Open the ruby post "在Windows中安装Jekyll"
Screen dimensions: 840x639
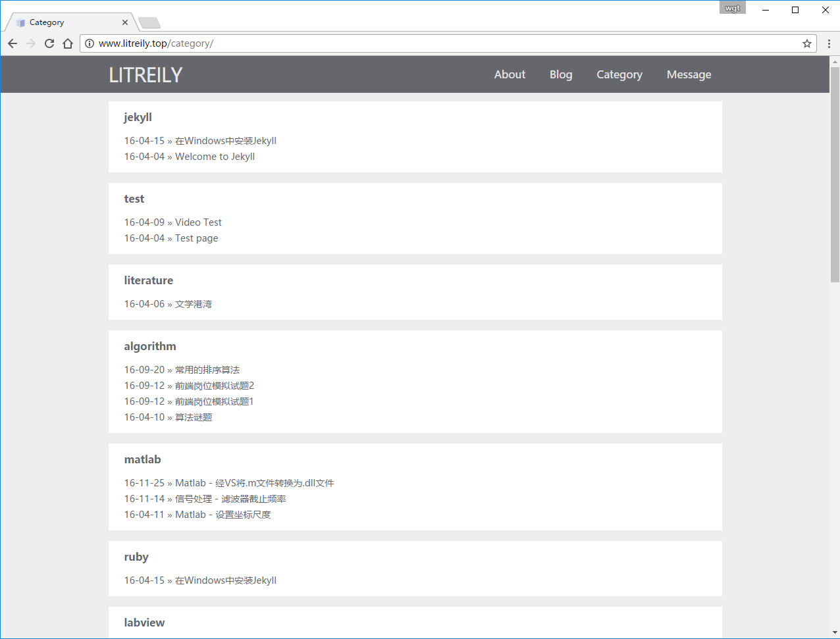pos(226,580)
